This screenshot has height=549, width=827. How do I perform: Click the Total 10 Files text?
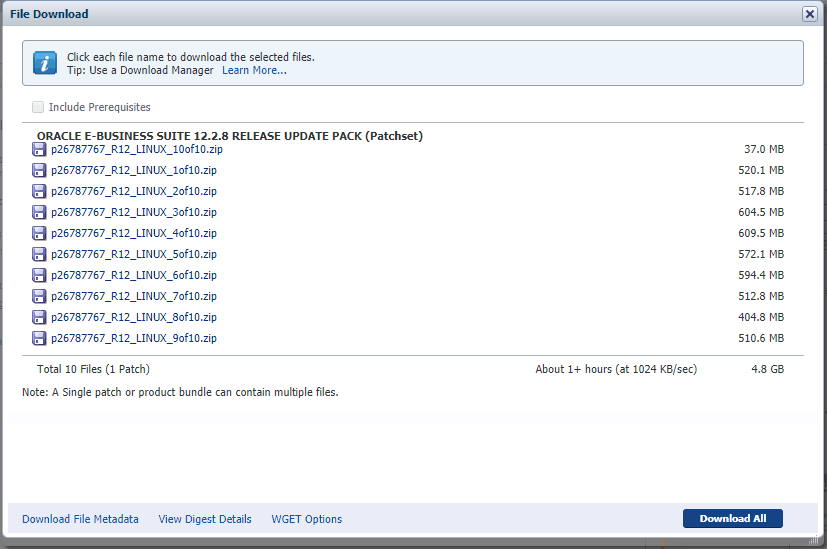click(93, 369)
